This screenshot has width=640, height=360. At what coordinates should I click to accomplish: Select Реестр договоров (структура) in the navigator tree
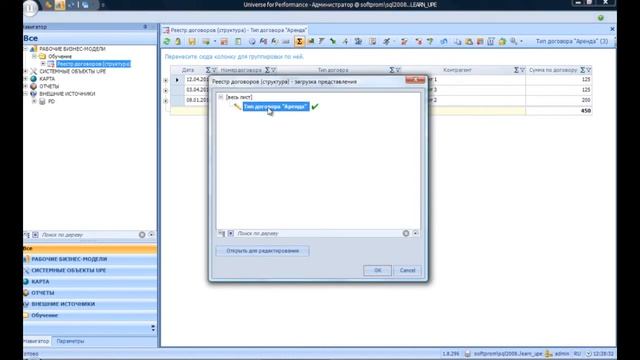(x=93, y=64)
